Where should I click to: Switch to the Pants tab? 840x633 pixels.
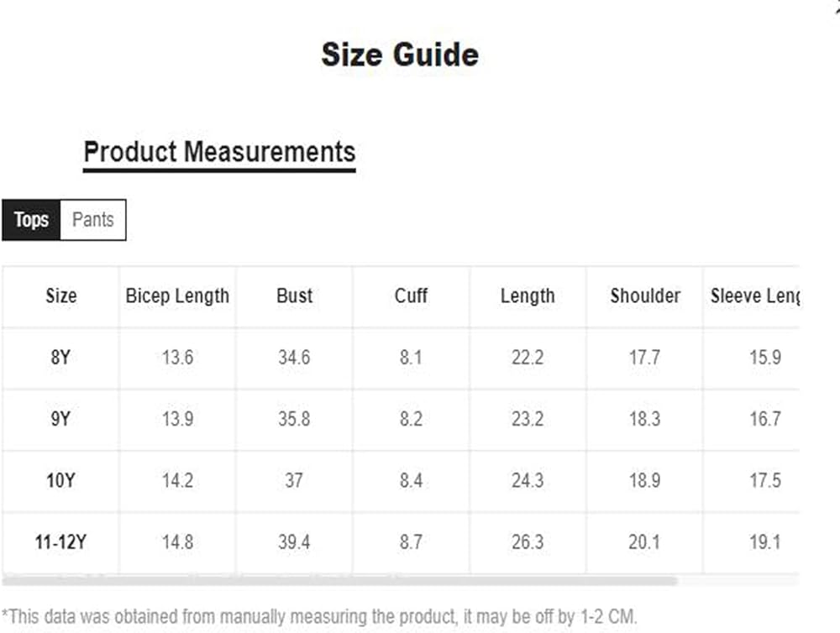click(x=92, y=220)
